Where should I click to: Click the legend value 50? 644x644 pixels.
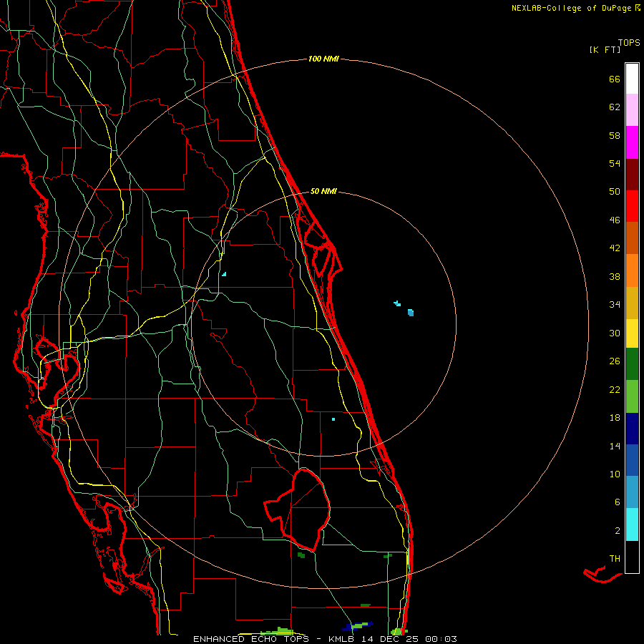[x=615, y=192]
